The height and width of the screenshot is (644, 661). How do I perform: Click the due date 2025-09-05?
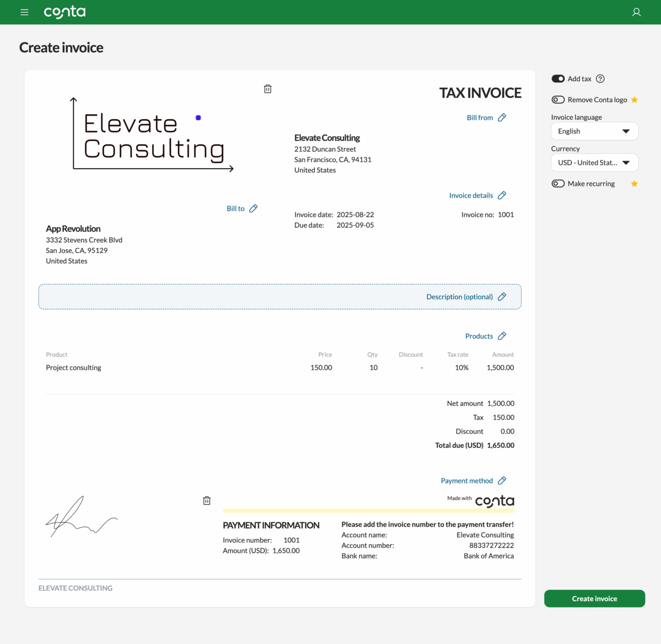[355, 225]
